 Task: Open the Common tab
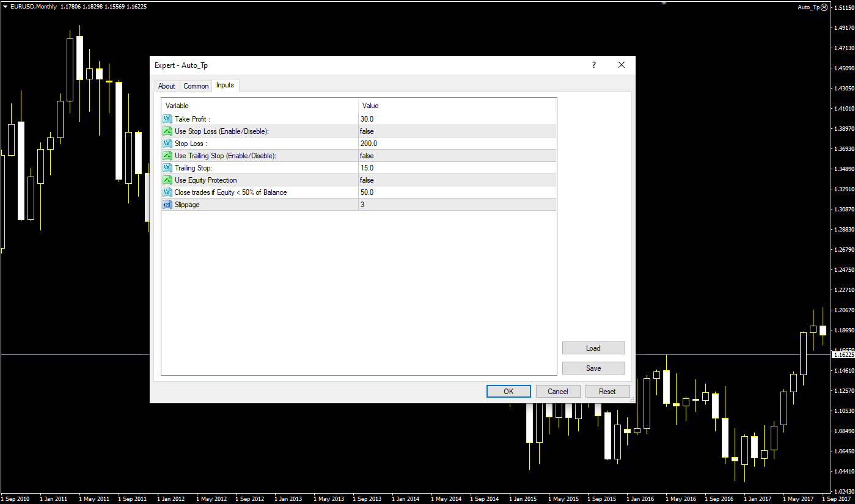(x=196, y=86)
